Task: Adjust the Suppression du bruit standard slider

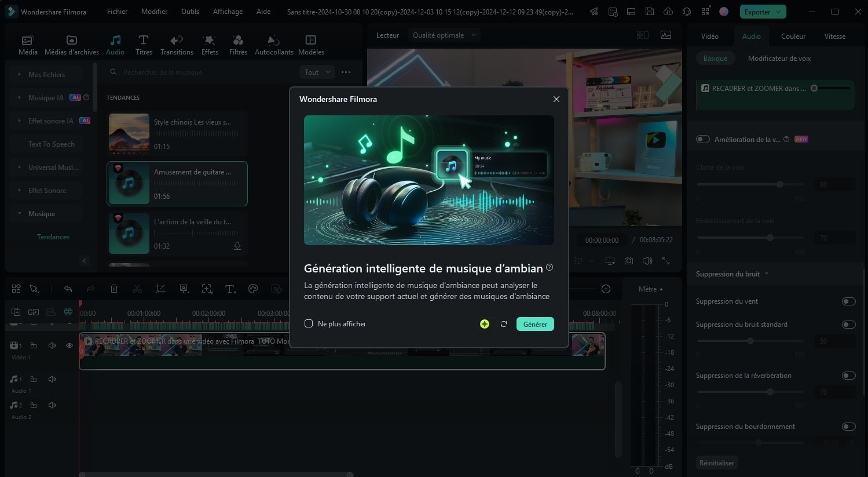Action: [750, 341]
